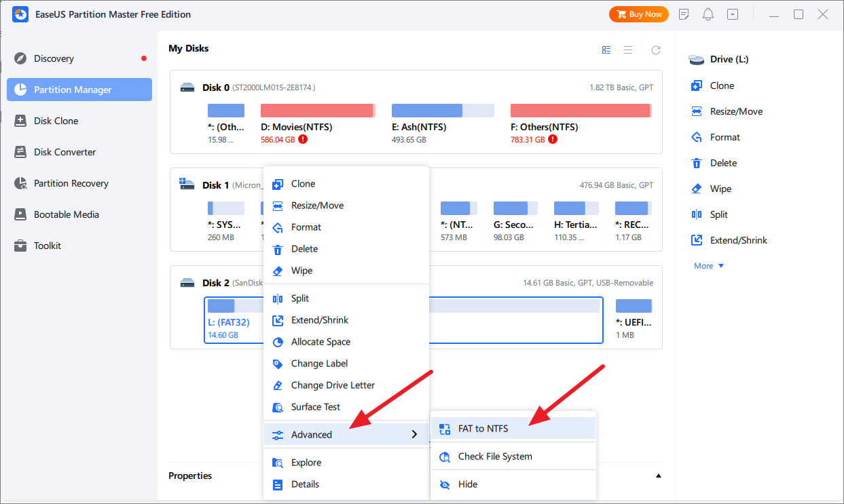The image size is (844, 504).
Task: Expand Advanced submenu arrow
Action: (x=414, y=435)
